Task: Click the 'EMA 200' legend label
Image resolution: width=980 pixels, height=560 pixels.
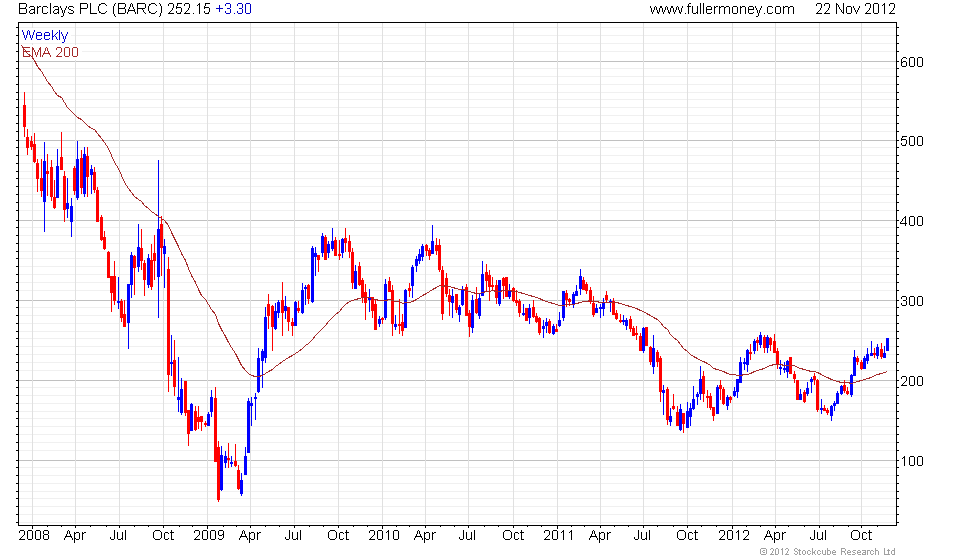Action: (x=50, y=52)
